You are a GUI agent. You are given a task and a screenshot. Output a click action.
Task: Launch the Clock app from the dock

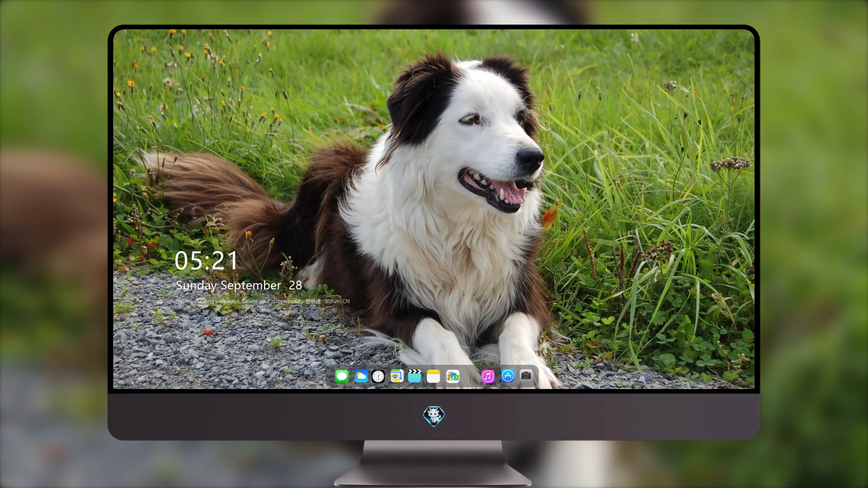pyautogui.click(x=378, y=376)
